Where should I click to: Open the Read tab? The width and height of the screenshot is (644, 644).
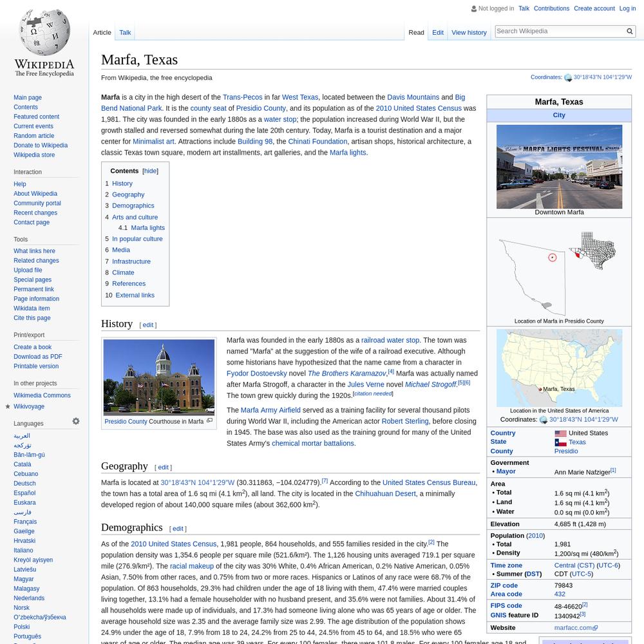click(x=416, y=32)
